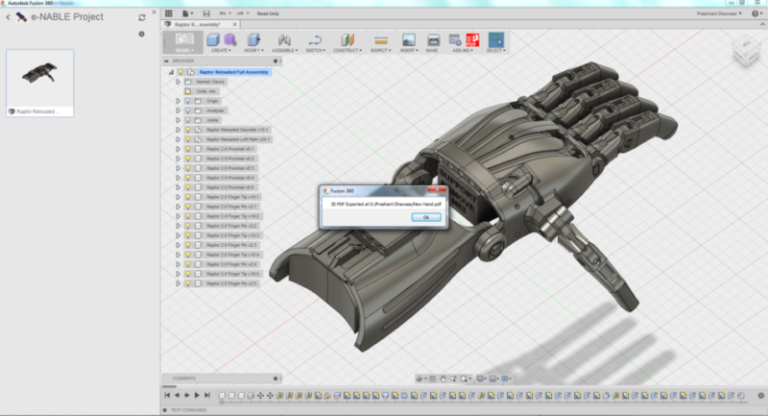The width and height of the screenshot is (768, 416).
Task: Select Raptor 2.0 Finger Tip v10:4 row
Action: click(233, 254)
